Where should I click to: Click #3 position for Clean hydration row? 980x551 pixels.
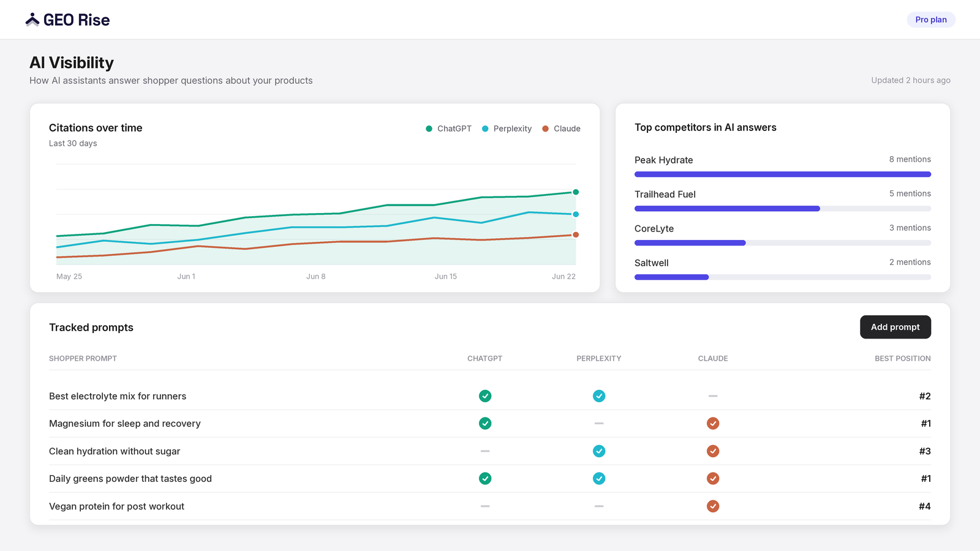tap(925, 451)
